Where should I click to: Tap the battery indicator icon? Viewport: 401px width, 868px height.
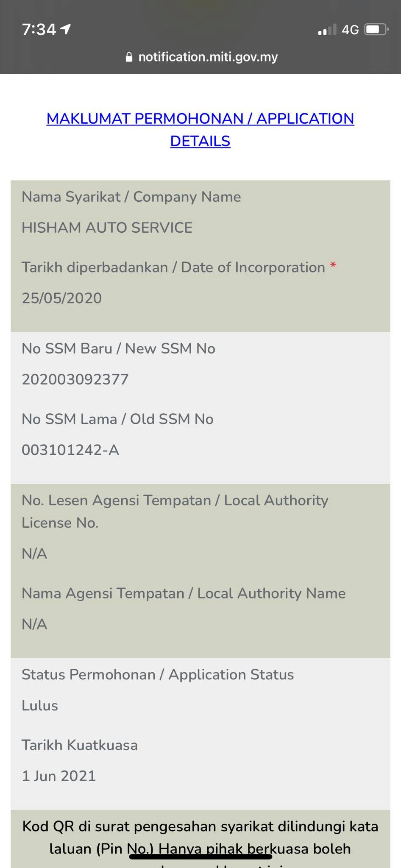tap(376, 29)
